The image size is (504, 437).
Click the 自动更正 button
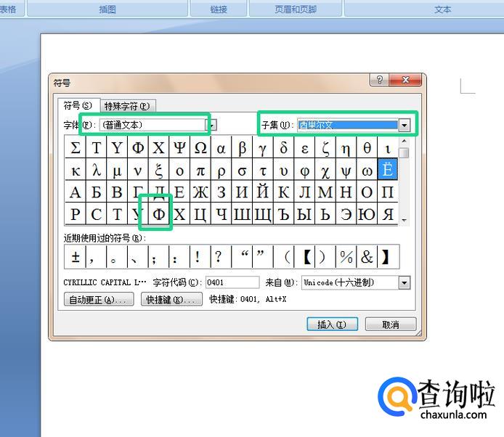point(99,300)
